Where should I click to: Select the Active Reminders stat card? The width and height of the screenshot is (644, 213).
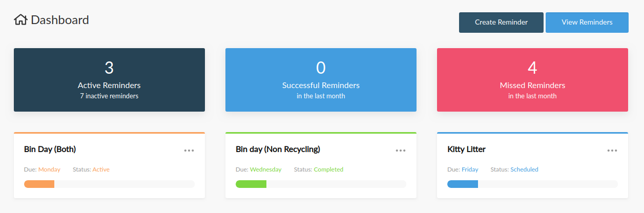pos(109,80)
